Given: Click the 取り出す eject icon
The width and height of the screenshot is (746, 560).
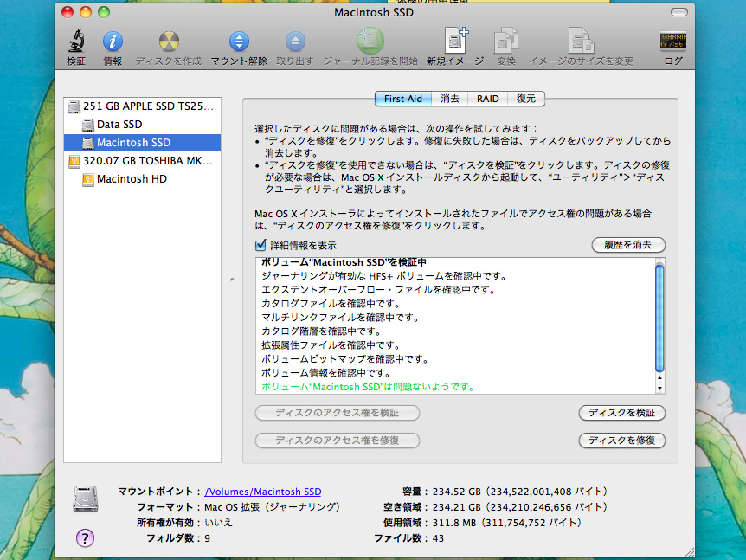Looking at the screenshot, I should point(295,42).
